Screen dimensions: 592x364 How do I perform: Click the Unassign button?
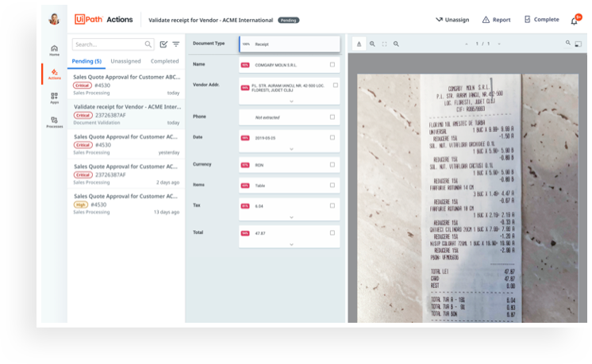coord(452,20)
